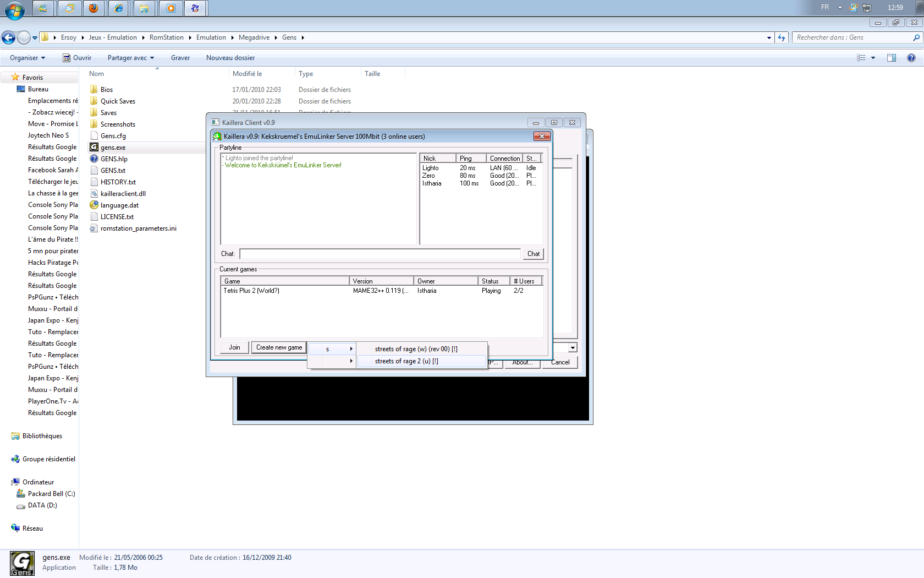Expand address bar history dropdown
This screenshot has width=924, height=578.
coord(769,37)
